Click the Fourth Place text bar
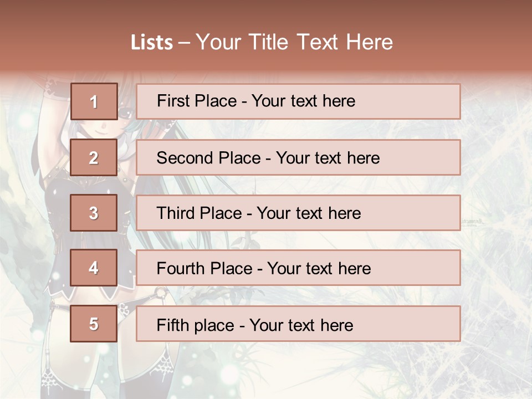The width and height of the screenshot is (532, 399). pyautogui.click(x=298, y=268)
